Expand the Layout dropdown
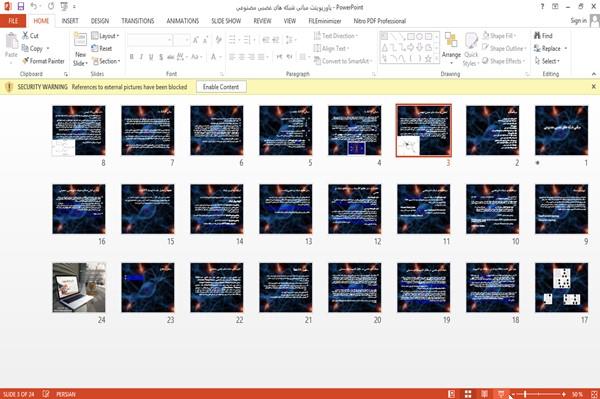The image size is (600, 399). tap(106, 36)
